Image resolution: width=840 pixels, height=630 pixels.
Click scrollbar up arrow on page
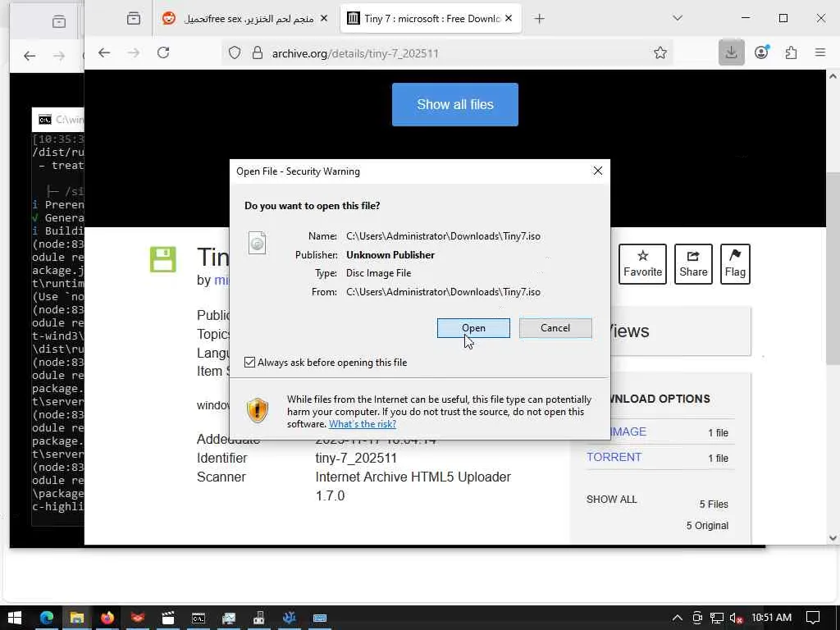tap(833, 76)
